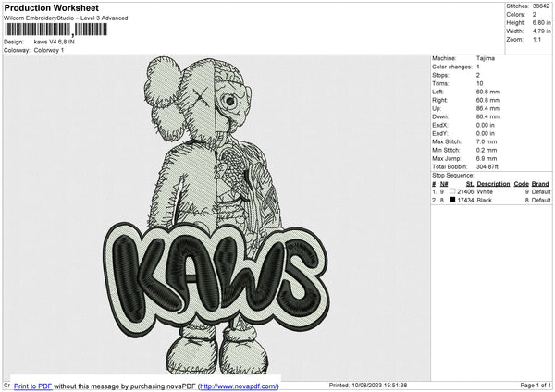This screenshot has width=555, height=392.
Task: Click the Total Bobbin value 304.87ft
Action: pyautogui.click(x=487, y=166)
